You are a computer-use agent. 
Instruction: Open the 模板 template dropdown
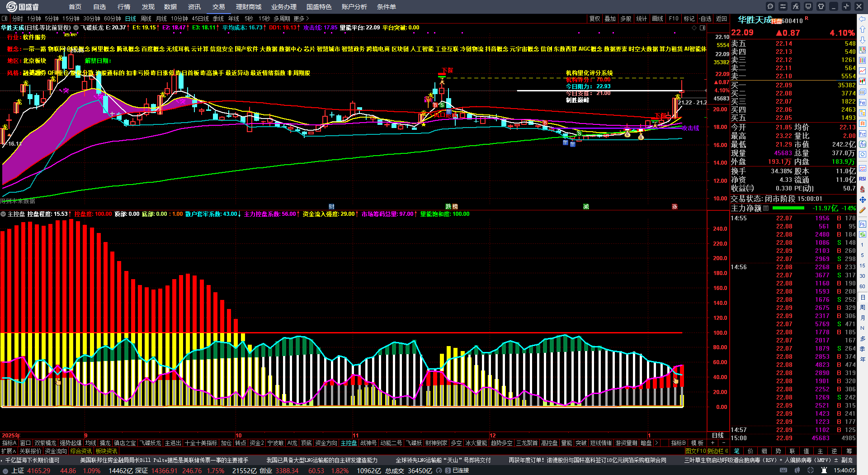pyautogui.click(x=697, y=443)
